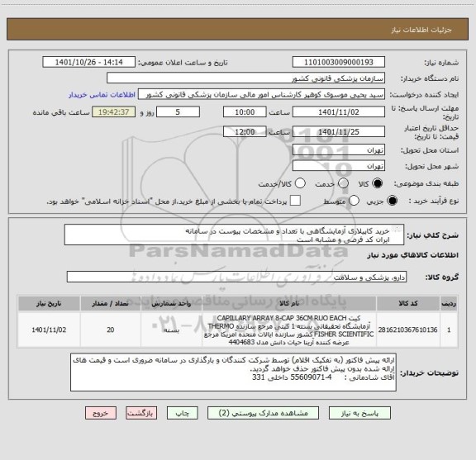Click اطلاعات کالاهای مورد نیاز heading
The height and width of the screenshot is (460, 476).
point(413,255)
